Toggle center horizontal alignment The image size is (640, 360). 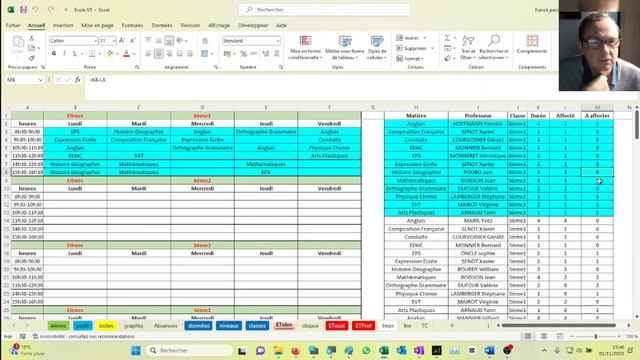(159, 53)
